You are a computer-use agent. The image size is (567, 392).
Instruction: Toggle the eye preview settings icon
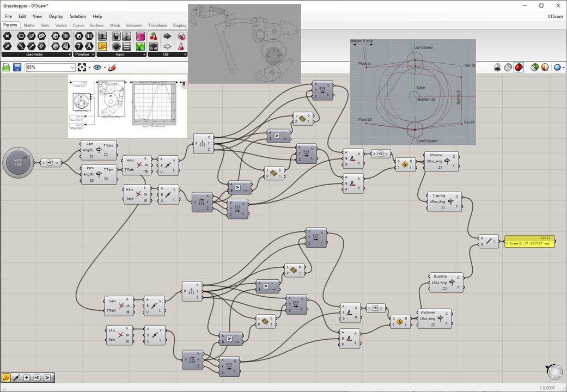pos(97,68)
